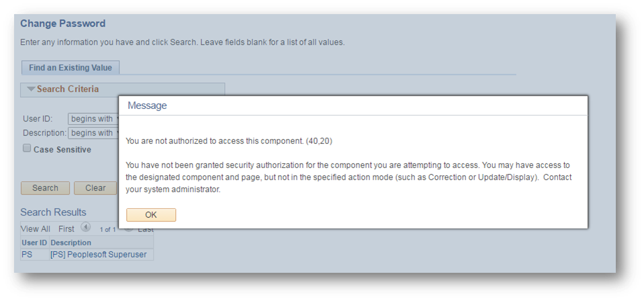This screenshot has height=301, width=644.
Task: Click the Change Password page heading
Action: [x=62, y=24]
